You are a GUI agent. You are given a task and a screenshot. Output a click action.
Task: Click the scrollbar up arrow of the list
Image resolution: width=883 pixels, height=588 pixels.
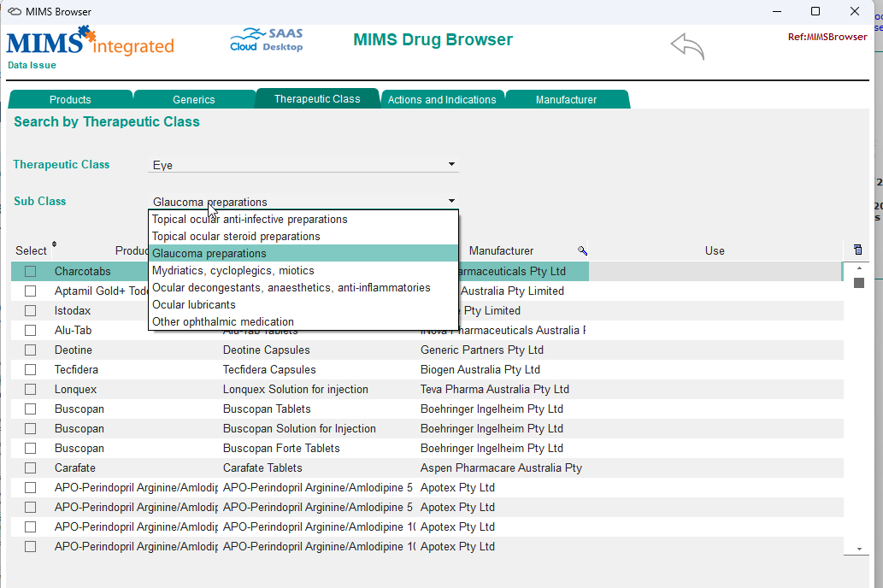click(859, 268)
